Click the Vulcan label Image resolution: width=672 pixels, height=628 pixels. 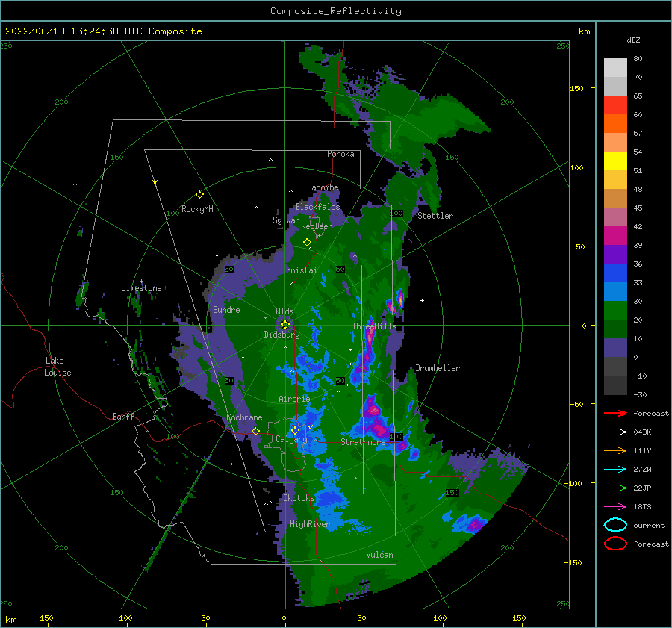(x=379, y=555)
